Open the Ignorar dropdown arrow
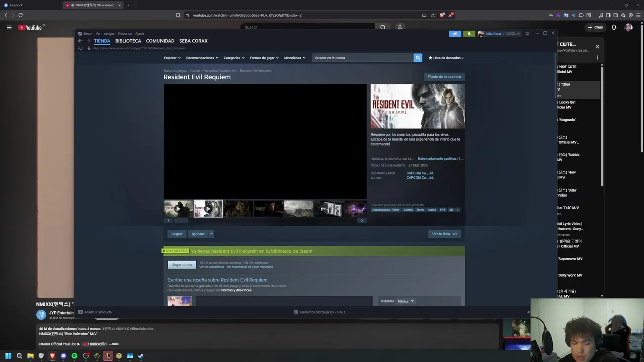The width and height of the screenshot is (644, 362). click(x=211, y=234)
